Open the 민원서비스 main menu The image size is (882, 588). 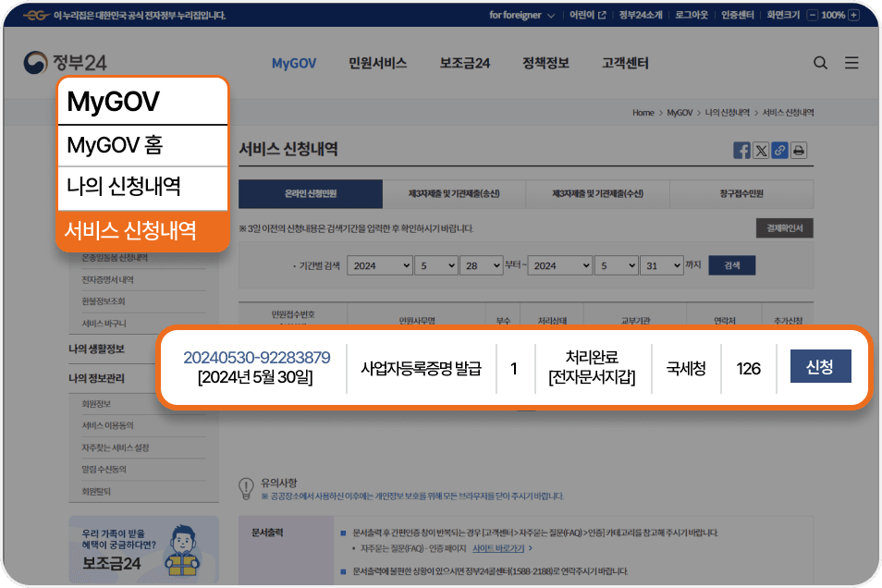[x=377, y=63]
